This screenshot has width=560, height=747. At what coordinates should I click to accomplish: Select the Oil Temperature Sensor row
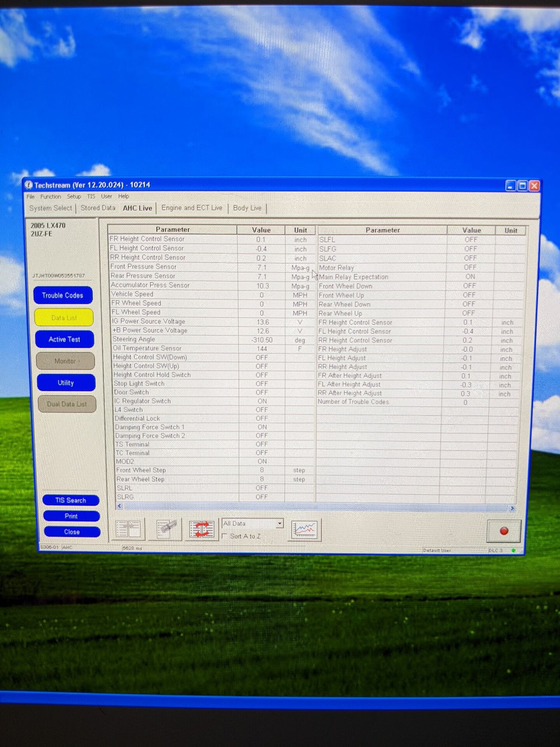213,348
